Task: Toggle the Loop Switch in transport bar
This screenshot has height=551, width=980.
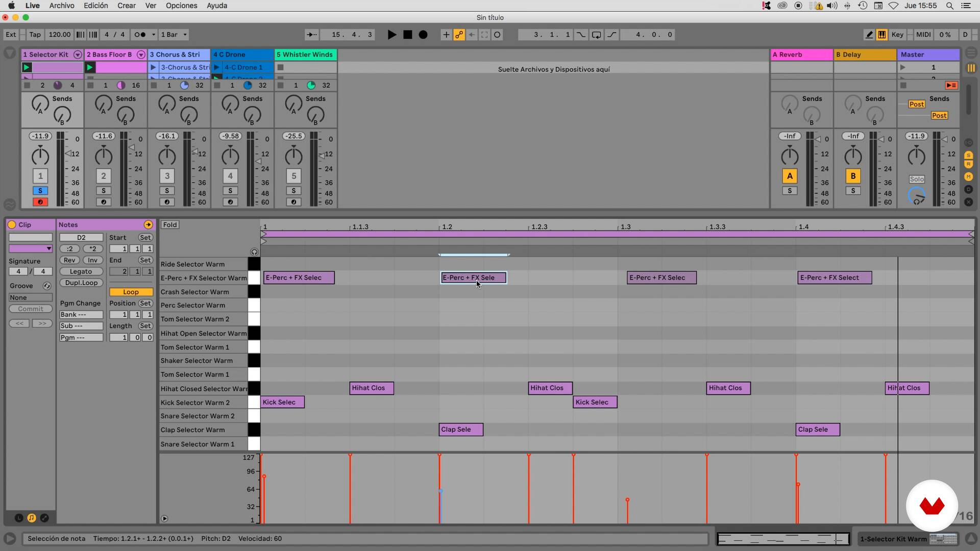Action: tap(596, 35)
